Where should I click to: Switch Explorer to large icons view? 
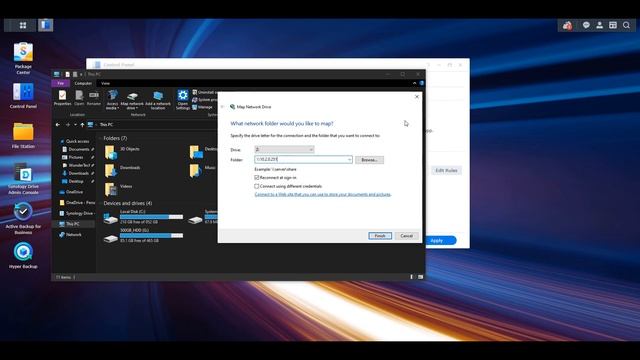click(x=420, y=277)
